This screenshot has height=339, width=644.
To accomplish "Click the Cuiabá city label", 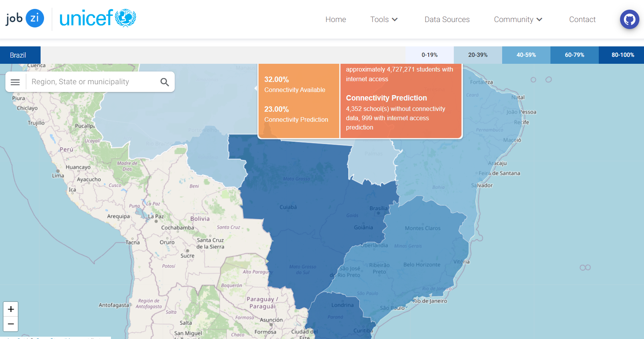I will 288,207.
